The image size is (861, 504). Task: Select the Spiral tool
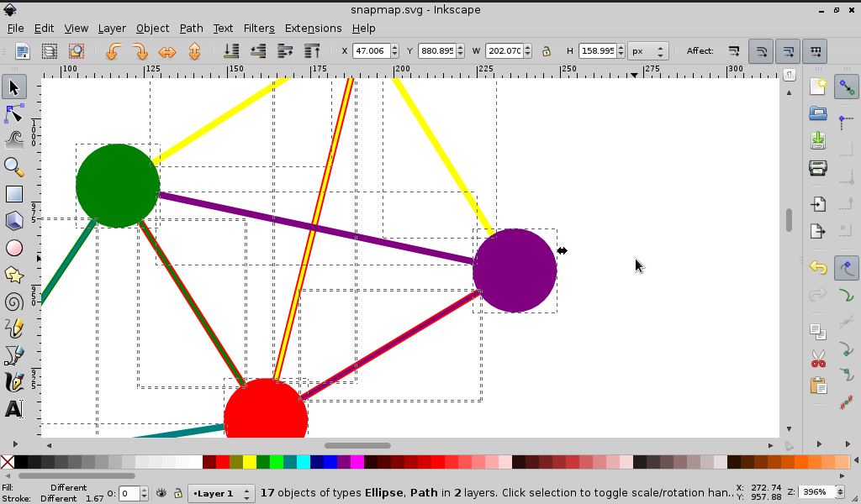13,302
